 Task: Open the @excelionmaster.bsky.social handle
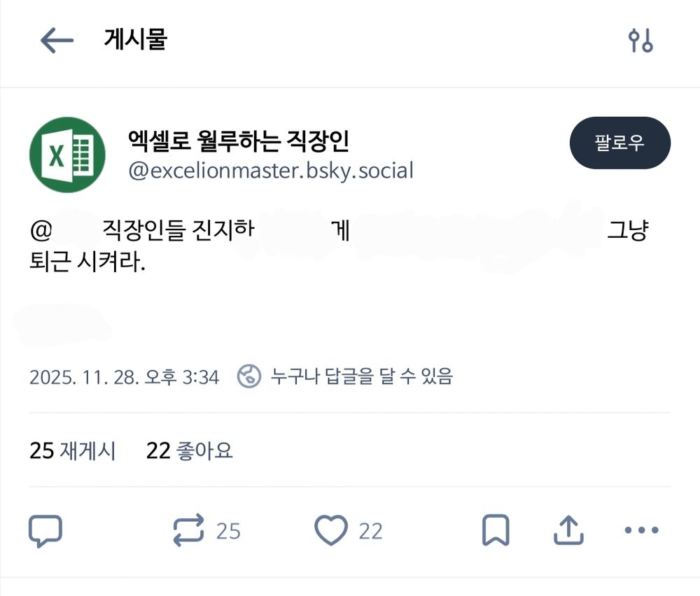pos(271,171)
